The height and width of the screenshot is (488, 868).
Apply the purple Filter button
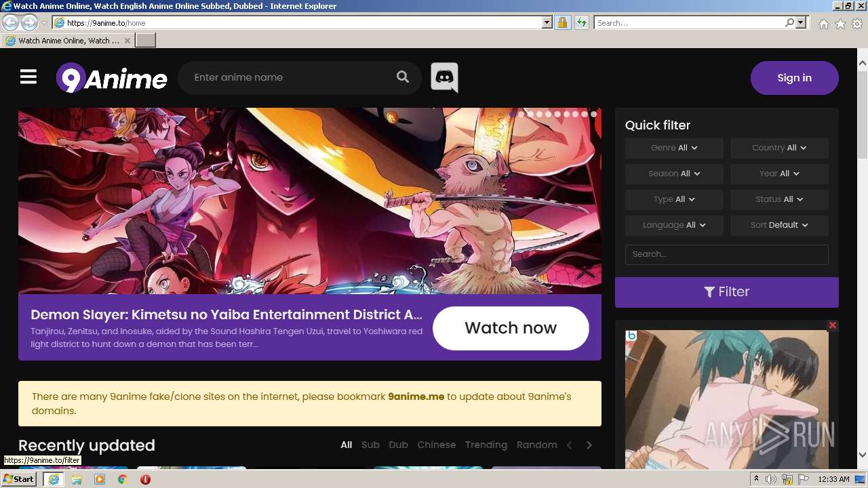[727, 292]
